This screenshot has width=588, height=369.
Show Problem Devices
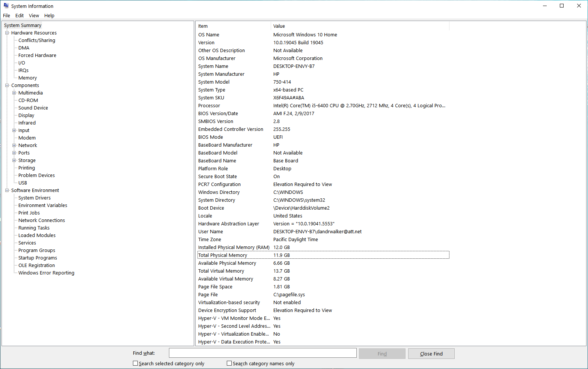(x=36, y=175)
